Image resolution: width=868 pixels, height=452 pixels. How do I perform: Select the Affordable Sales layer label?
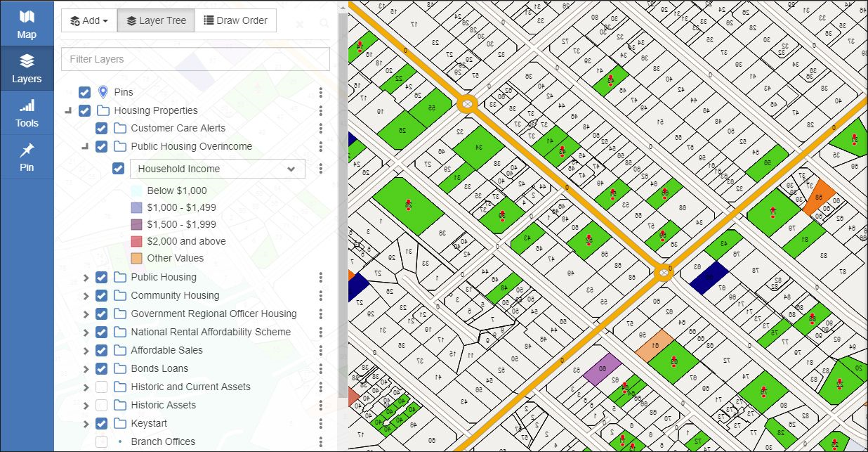pos(166,350)
